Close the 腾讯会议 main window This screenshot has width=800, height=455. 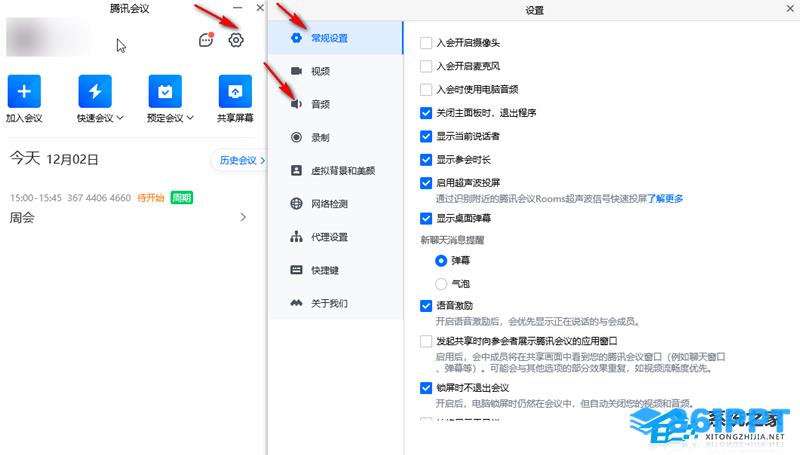(x=260, y=8)
